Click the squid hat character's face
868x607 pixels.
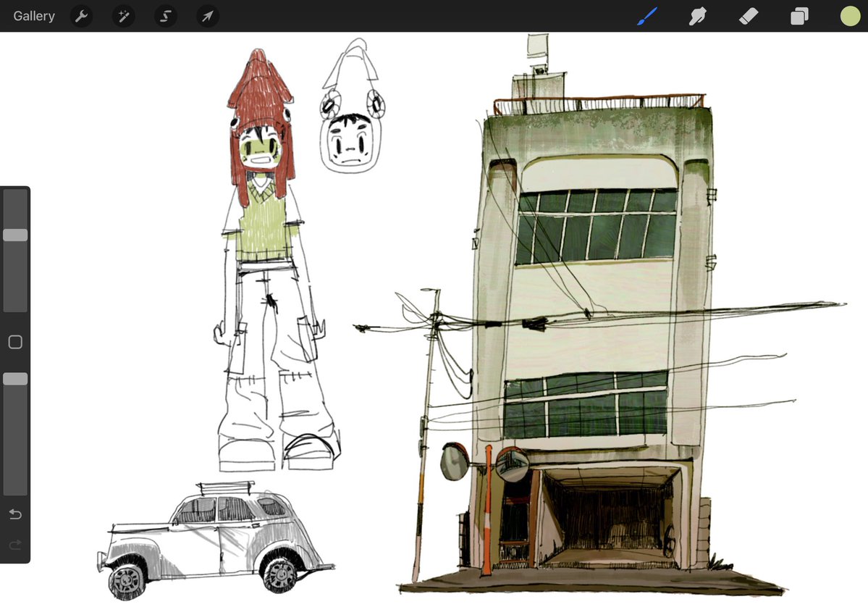tap(259, 148)
